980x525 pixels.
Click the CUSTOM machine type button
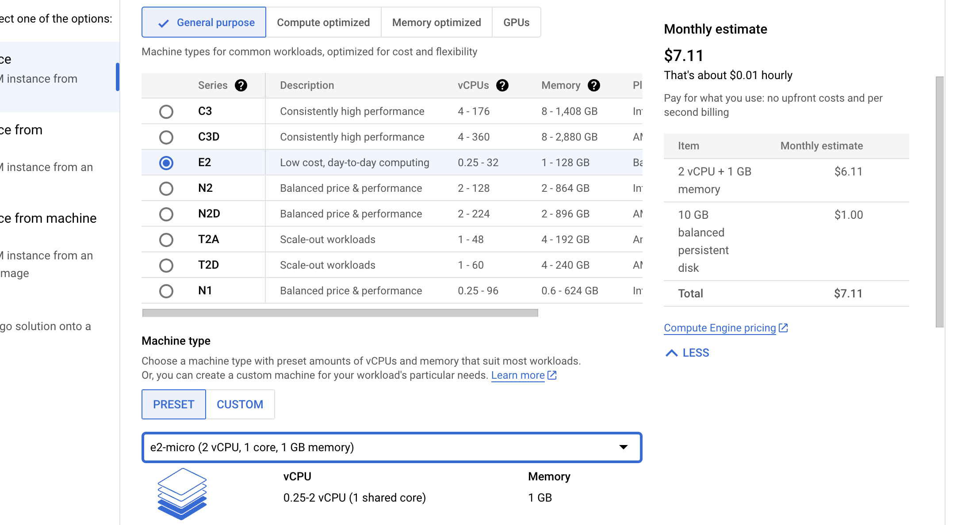[240, 404]
